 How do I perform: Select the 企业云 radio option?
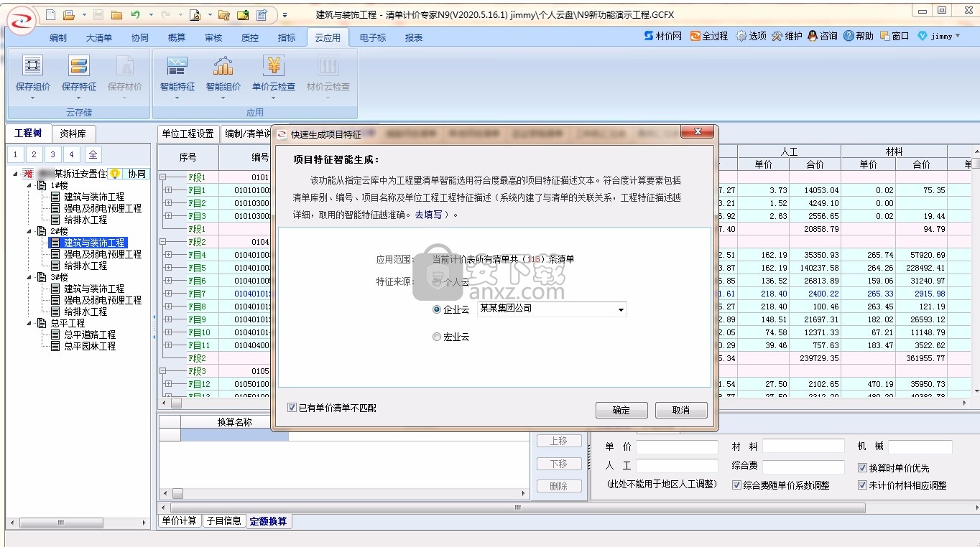pyautogui.click(x=436, y=309)
